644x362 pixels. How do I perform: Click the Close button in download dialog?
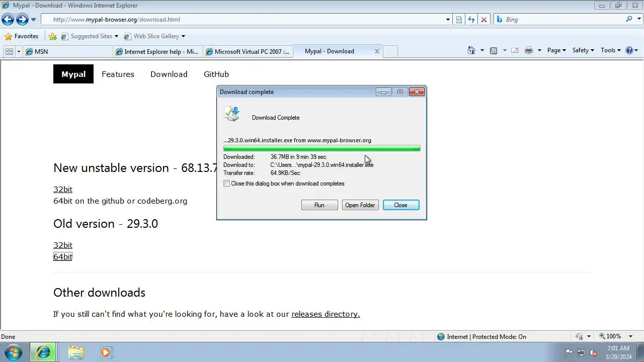(401, 205)
